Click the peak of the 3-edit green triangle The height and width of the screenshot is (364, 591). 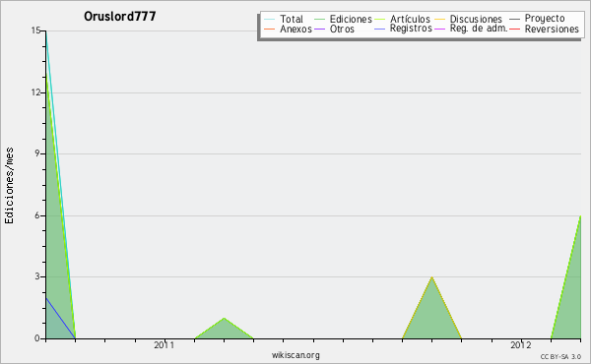(432, 277)
